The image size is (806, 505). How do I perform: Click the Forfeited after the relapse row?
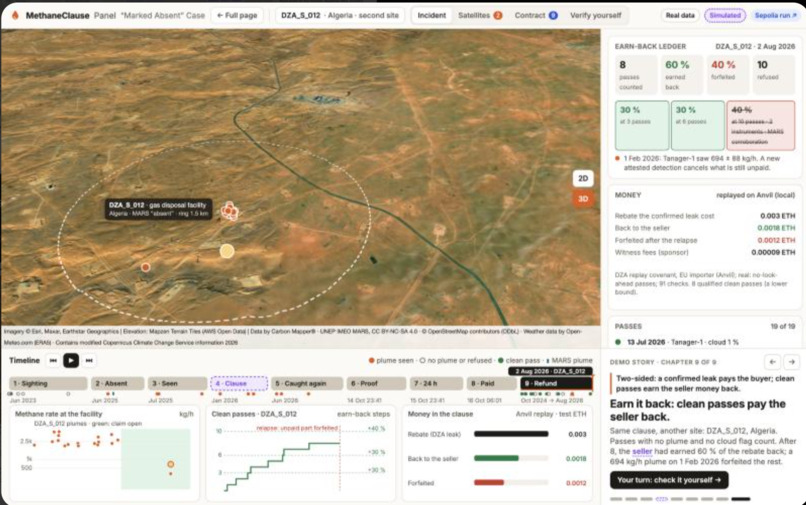point(705,240)
